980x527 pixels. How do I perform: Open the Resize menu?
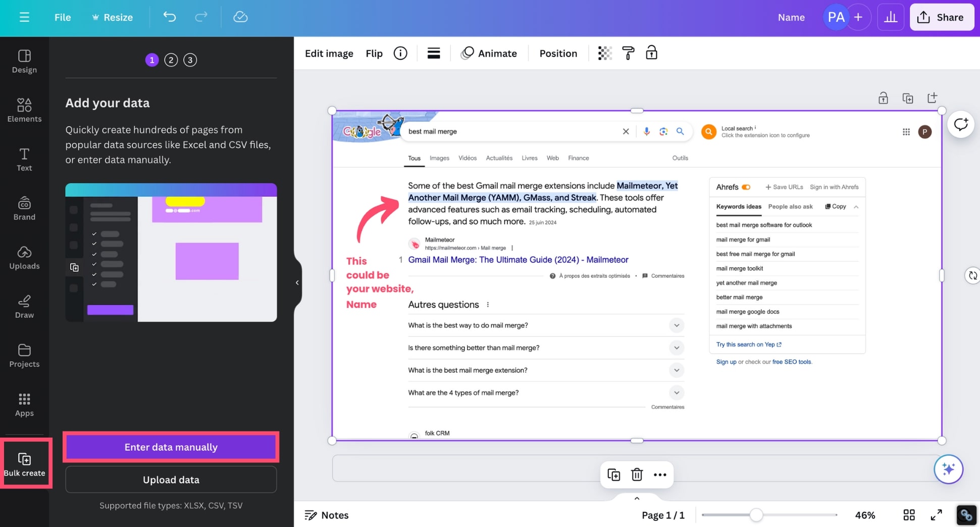(112, 17)
